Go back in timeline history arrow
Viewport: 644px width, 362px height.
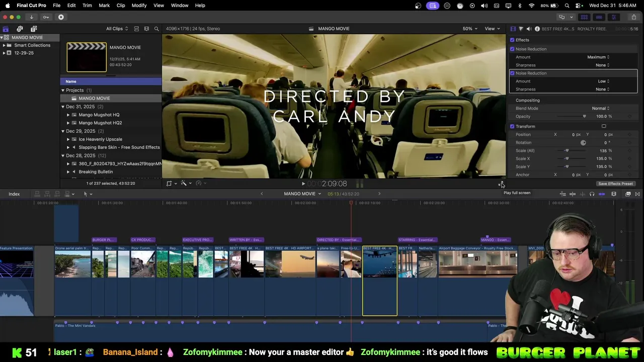point(262,194)
